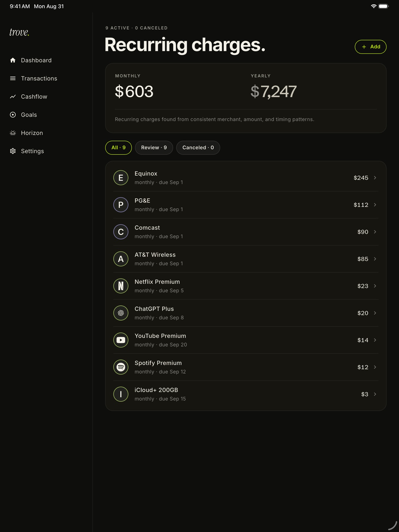Open the Netflix Premium subscription name
This screenshot has height=532, width=399.
click(x=157, y=282)
